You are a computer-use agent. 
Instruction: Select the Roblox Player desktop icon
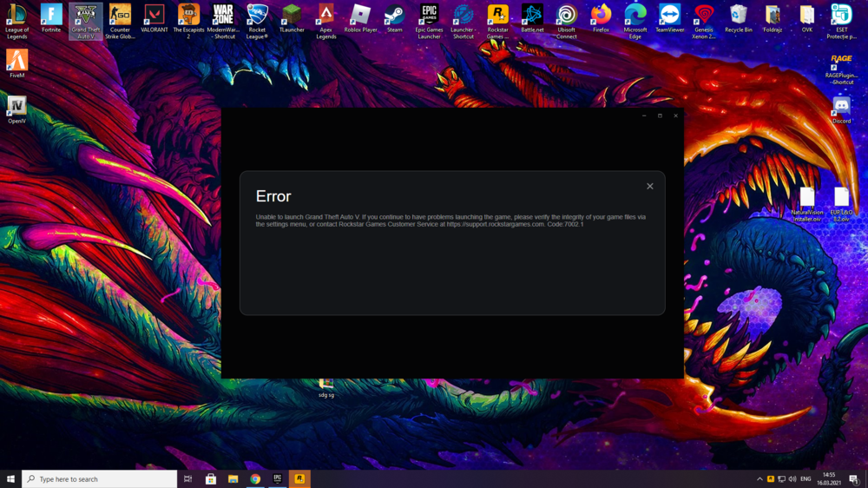(x=360, y=18)
